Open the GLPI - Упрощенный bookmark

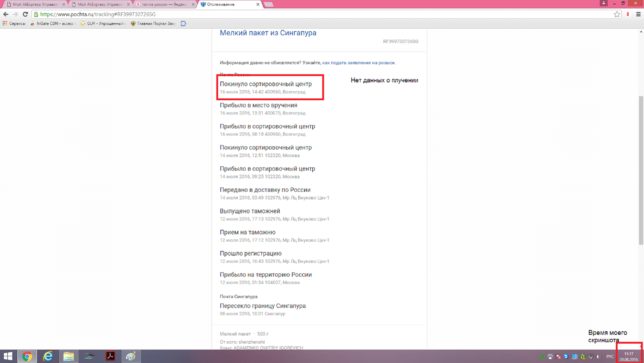103,23
